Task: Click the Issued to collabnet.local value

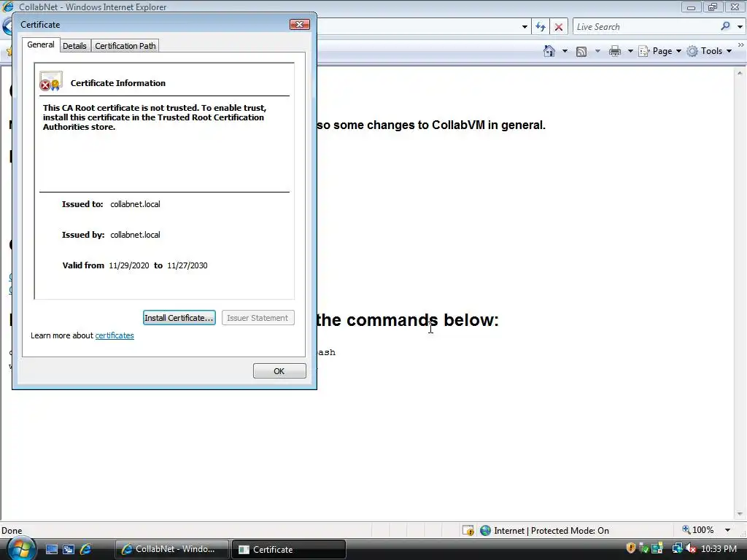Action: [x=135, y=204]
